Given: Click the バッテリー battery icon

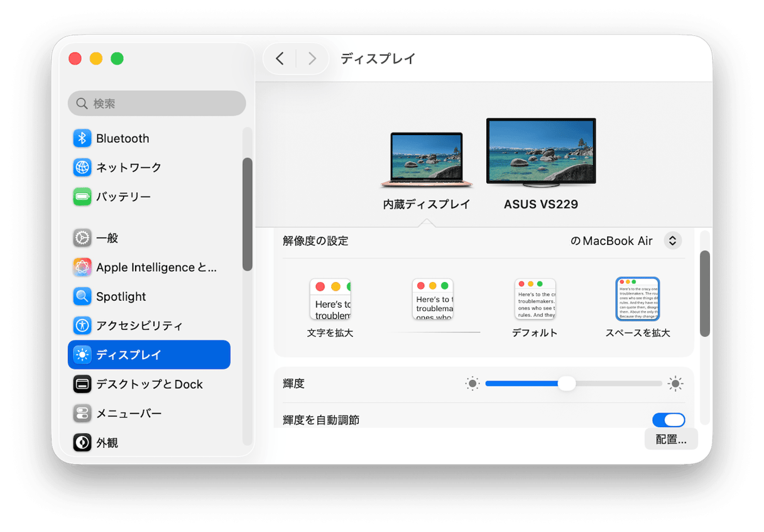Looking at the screenshot, I should (x=82, y=197).
